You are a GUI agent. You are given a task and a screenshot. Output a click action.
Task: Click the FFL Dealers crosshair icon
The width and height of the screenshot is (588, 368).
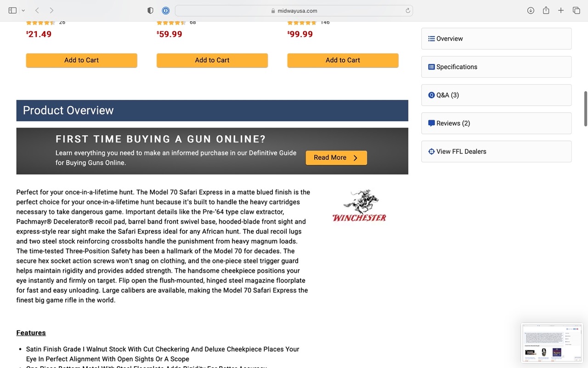tap(431, 151)
